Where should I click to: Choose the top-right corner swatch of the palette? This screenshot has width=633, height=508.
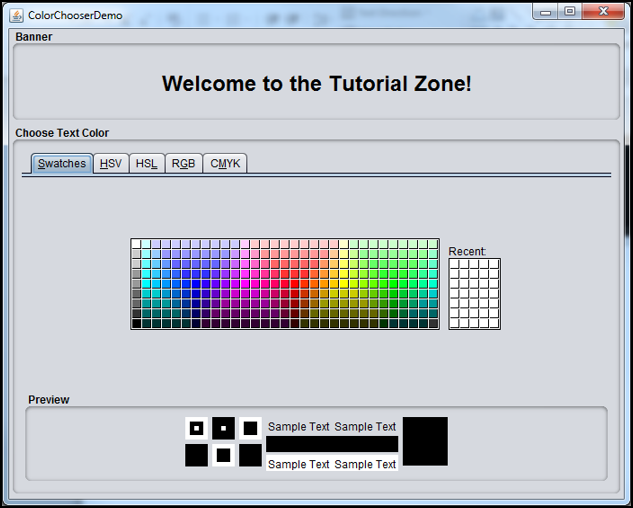tap(433, 244)
